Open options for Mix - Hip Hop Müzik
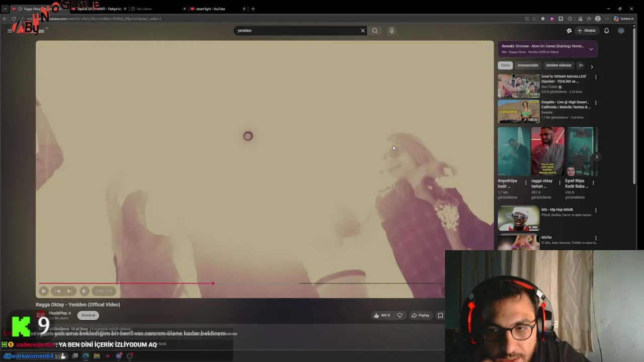The image size is (644, 362). 596,210
